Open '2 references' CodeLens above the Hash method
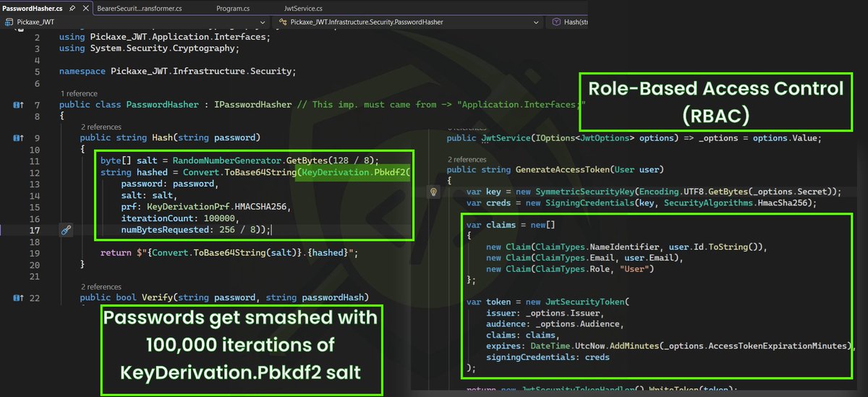Screen dimensions: 868x397 coord(101,127)
